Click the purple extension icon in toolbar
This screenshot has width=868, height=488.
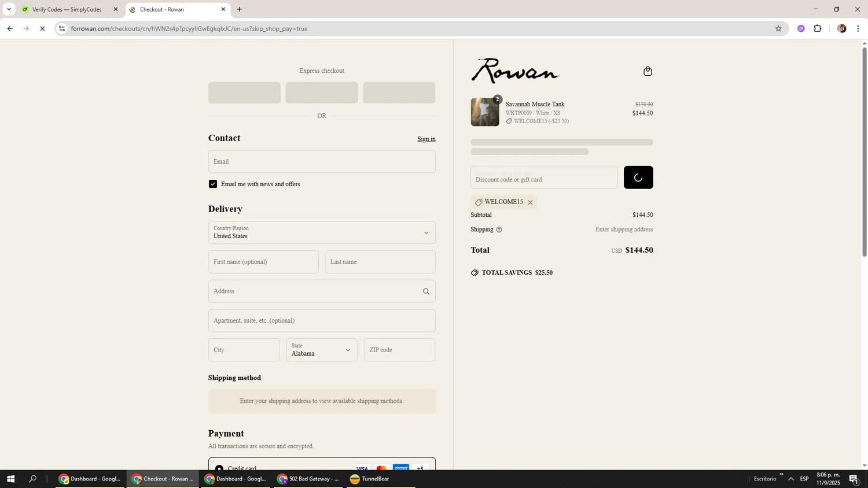click(x=801, y=28)
